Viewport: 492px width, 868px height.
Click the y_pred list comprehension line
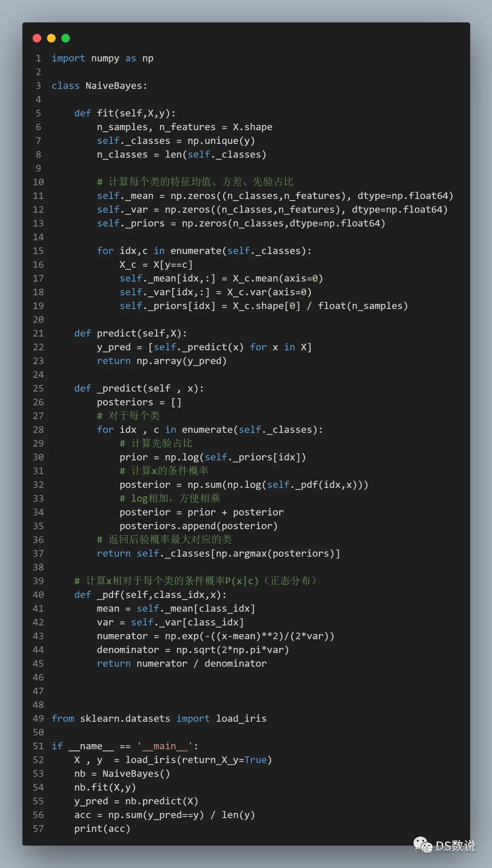coord(204,347)
